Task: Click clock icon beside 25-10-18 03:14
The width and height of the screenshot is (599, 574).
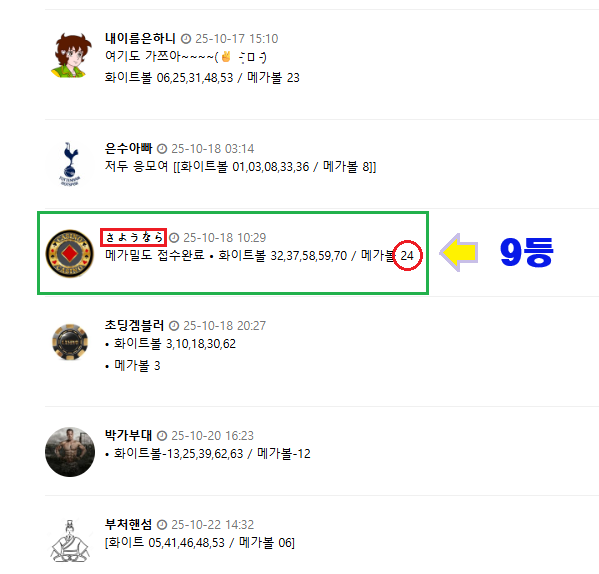Action: 162,149
